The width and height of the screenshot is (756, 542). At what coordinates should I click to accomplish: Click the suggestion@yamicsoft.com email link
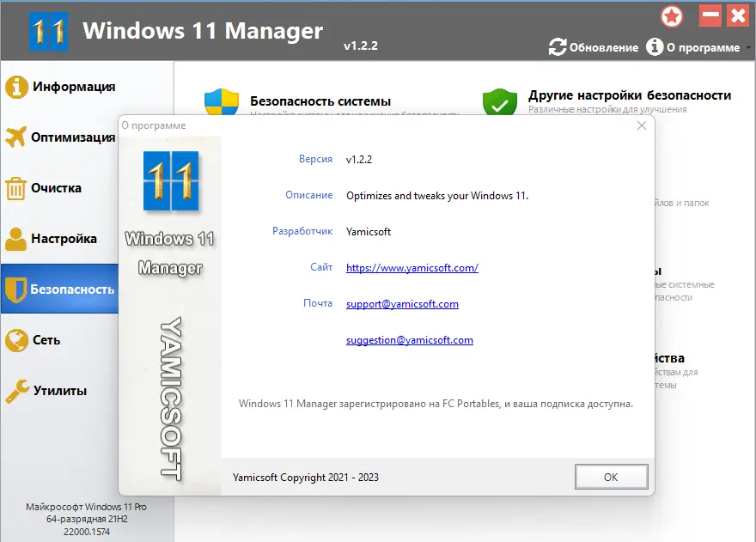coord(409,339)
